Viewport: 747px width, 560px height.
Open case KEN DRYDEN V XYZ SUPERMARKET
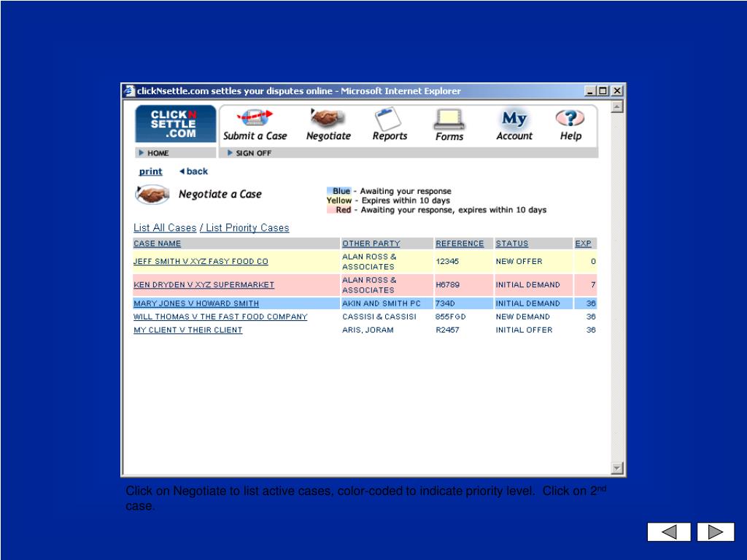tap(204, 285)
